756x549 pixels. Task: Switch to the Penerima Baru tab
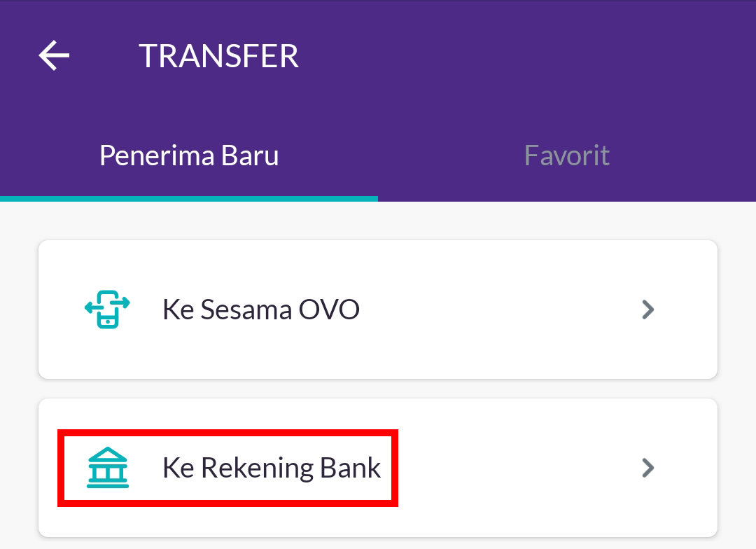coord(189,155)
